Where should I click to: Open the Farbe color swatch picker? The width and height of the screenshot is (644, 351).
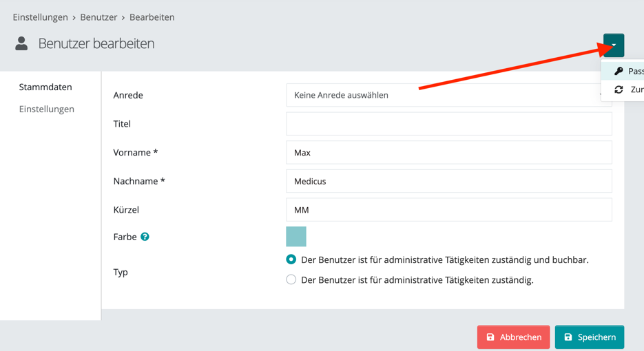pyautogui.click(x=296, y=237)
